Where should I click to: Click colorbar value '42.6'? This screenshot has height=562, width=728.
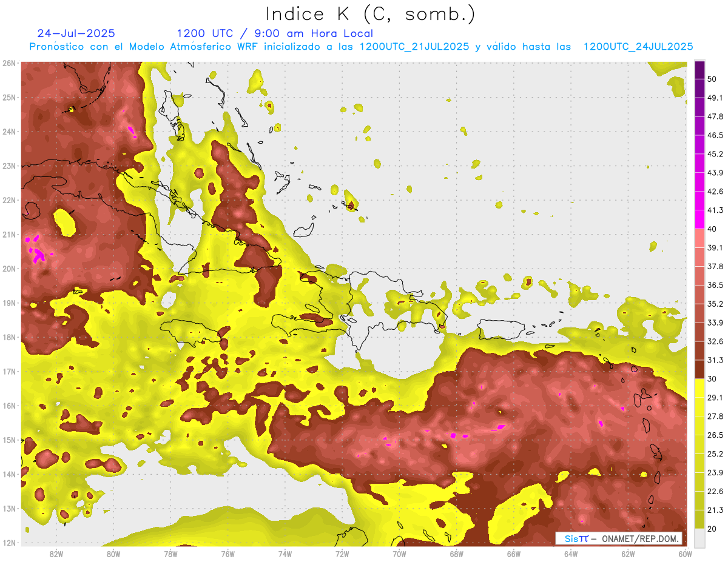(x=715, y=192)
